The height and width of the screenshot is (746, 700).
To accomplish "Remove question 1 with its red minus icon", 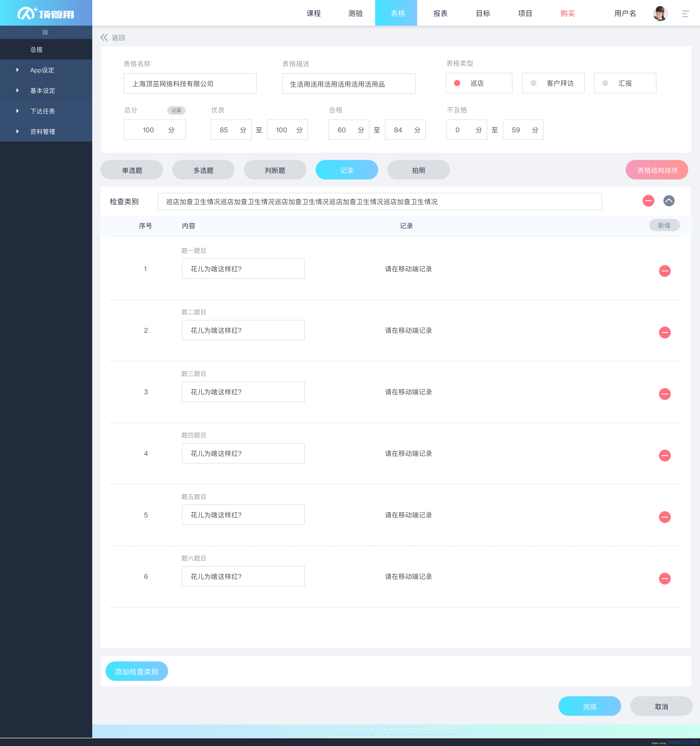I will pos(665,270).
